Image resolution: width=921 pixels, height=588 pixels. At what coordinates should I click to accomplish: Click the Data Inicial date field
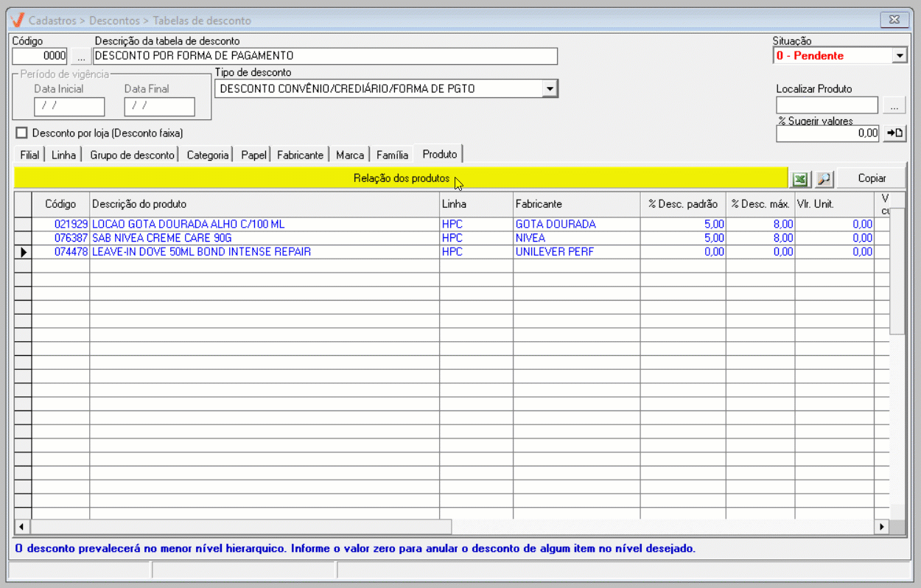[x=69, y=107]
